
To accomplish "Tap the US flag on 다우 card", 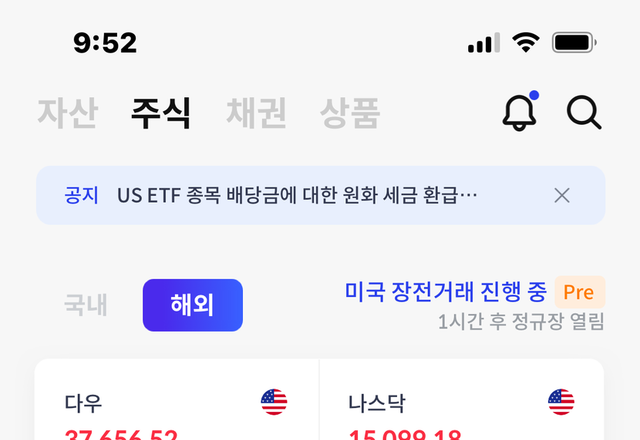I will 274,402.
